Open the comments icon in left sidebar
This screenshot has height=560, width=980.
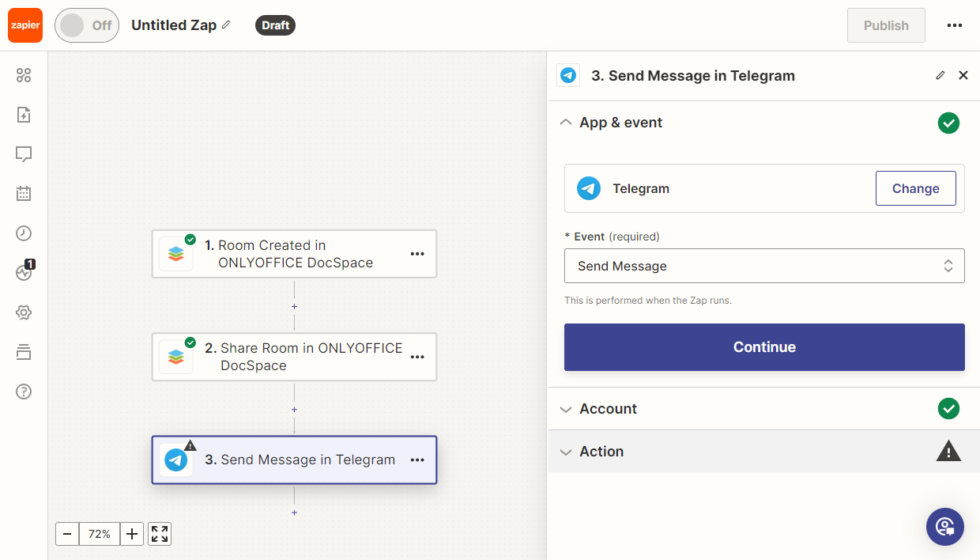24,154
